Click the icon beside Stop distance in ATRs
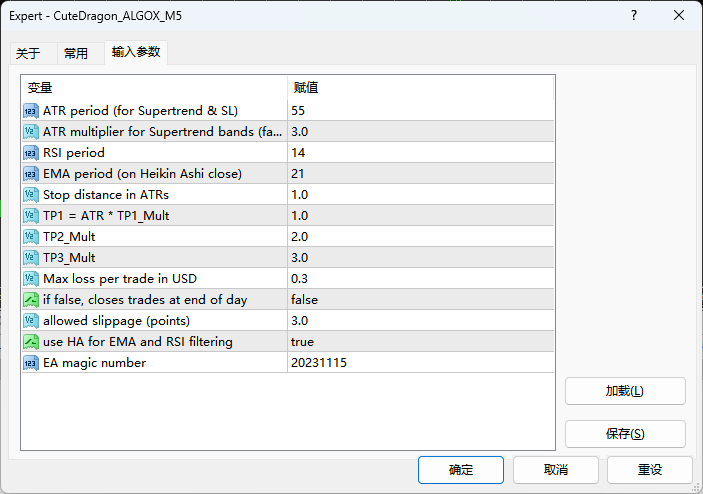 point(31,194)
